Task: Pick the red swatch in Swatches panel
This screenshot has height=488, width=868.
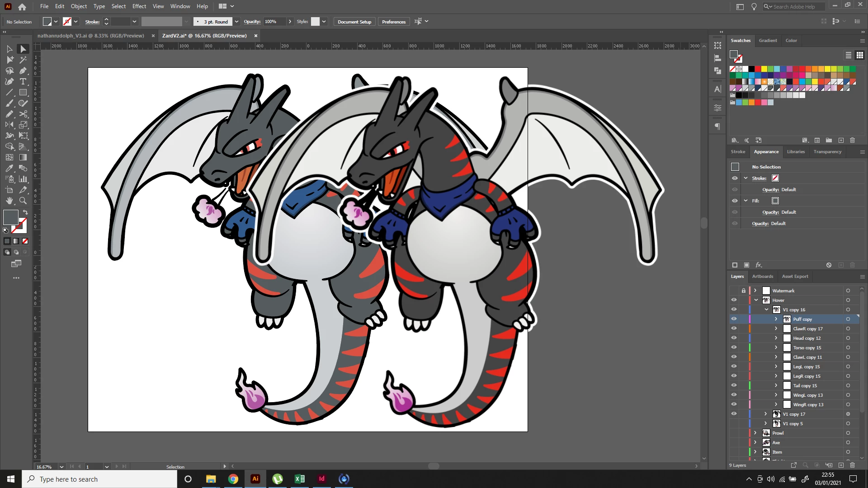Action: click(758, 69)
